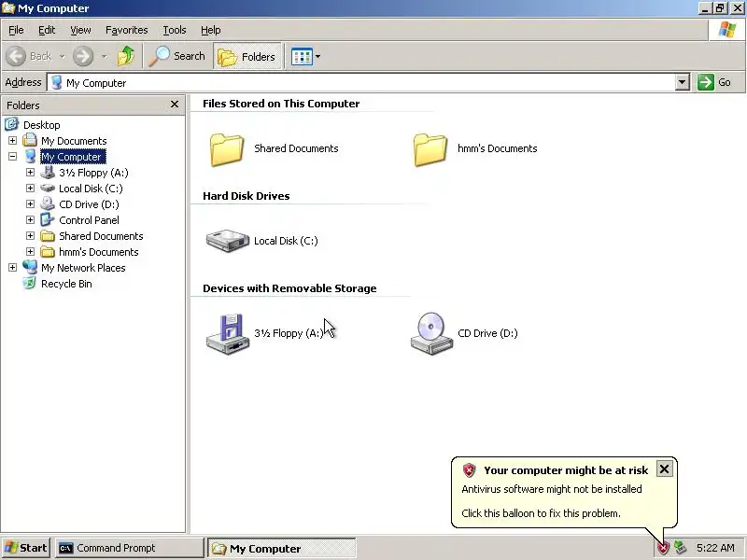Expand Local Disk (C:) tree node

pyautogui.click(x=30, y=189)
